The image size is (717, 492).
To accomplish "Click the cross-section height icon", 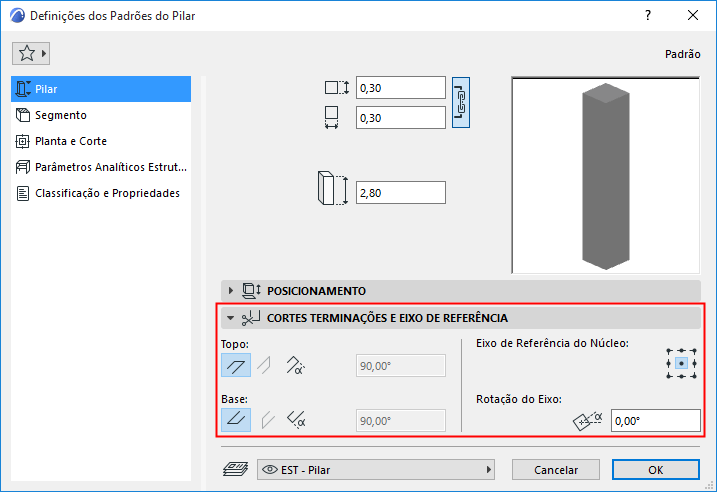I will [x=337, y=87].
